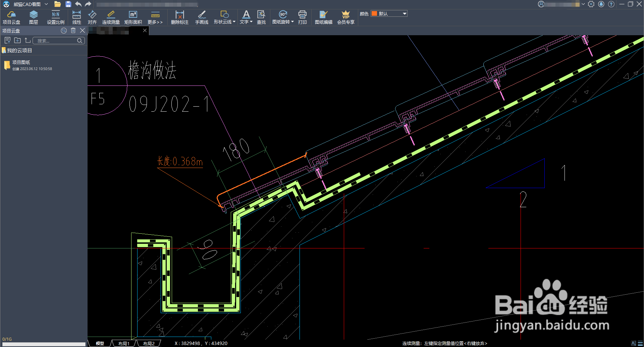Click the 图纸旋转 rotate drawing tool
The image size is (644, 347).
click(x=281, y=17)
